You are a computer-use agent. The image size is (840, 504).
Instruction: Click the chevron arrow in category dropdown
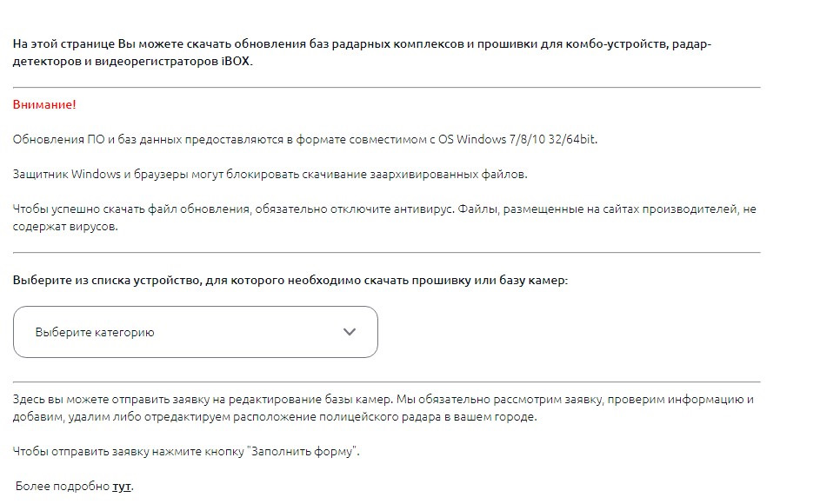pyautogui.click(x=350, y=332)
